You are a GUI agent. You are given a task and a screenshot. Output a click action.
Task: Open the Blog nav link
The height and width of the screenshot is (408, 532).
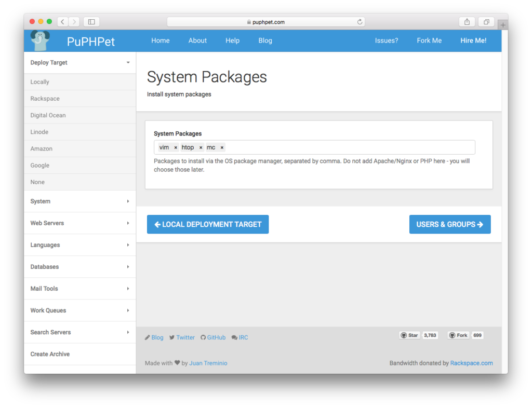point(265,40)
